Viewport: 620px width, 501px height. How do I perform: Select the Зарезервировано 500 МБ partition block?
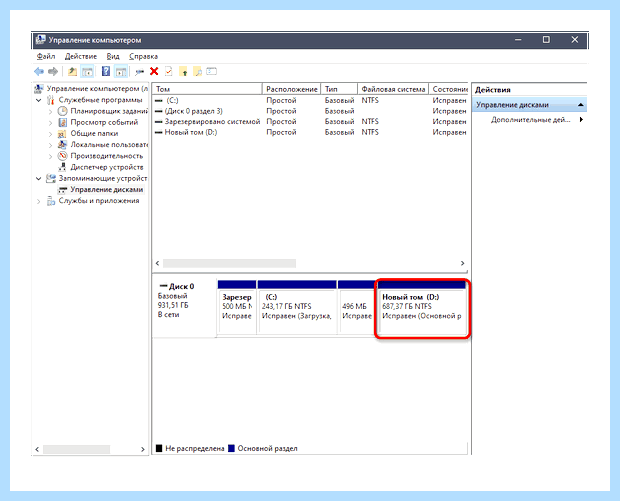(236, 307)
